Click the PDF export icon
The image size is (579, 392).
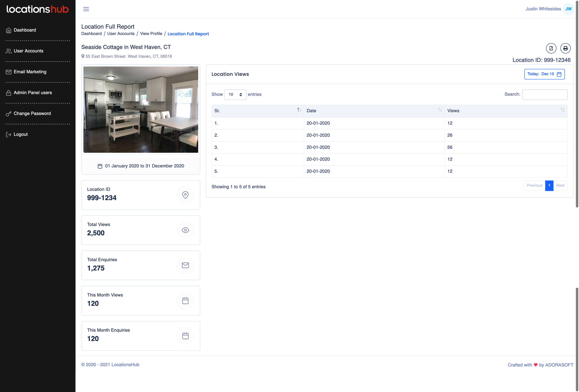click(551, 48)
